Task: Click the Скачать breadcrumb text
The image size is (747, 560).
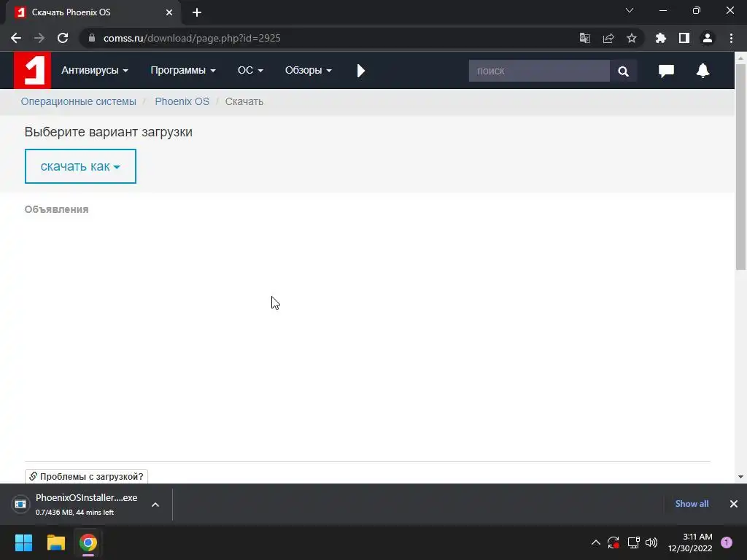Action: click(x=244, y=101)
